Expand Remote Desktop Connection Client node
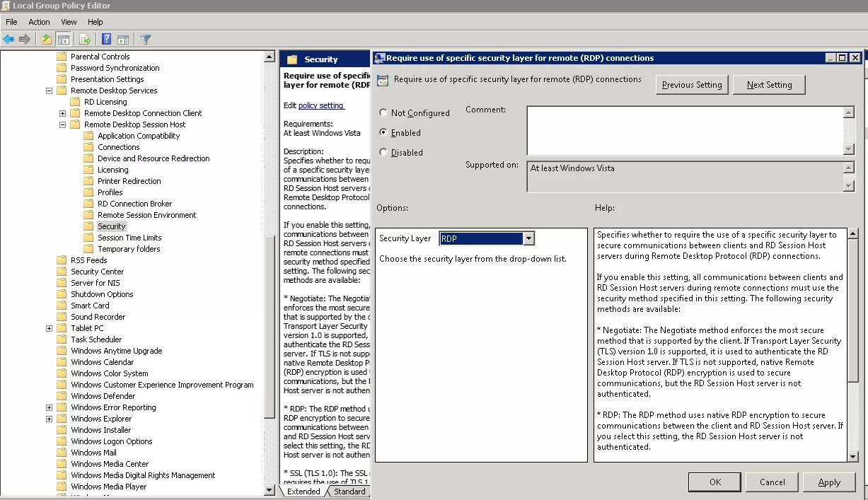The height and width of the screenshot is (500, 868). (62, 113)
